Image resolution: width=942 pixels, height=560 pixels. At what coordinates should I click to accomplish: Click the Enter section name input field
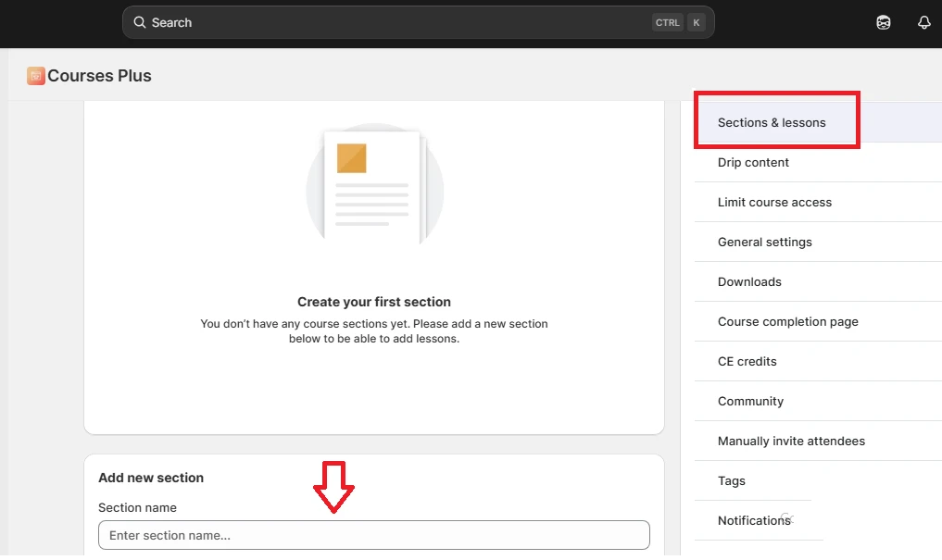[x=373, y=535]
